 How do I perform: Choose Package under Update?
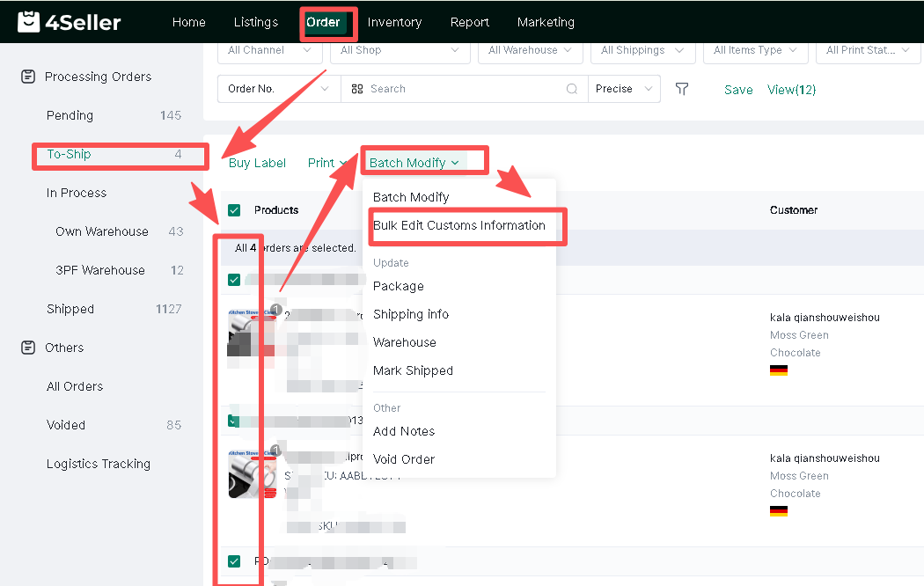pyautogui.click(x=399, y=286)
